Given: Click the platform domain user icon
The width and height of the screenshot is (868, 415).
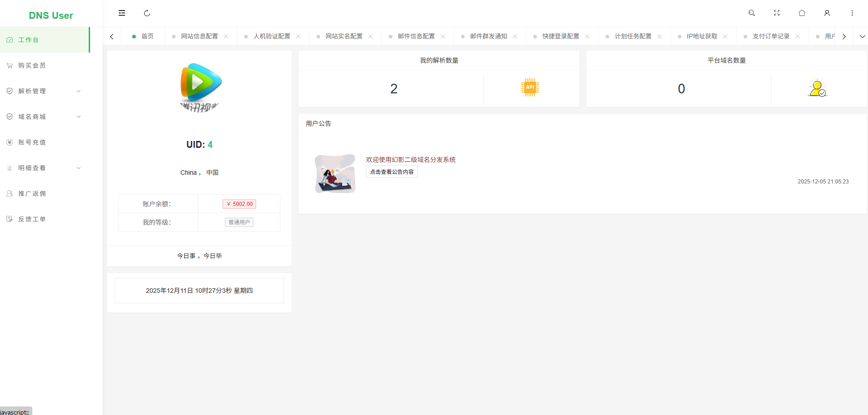Looking at the screenshot, I should coord(818,88).
